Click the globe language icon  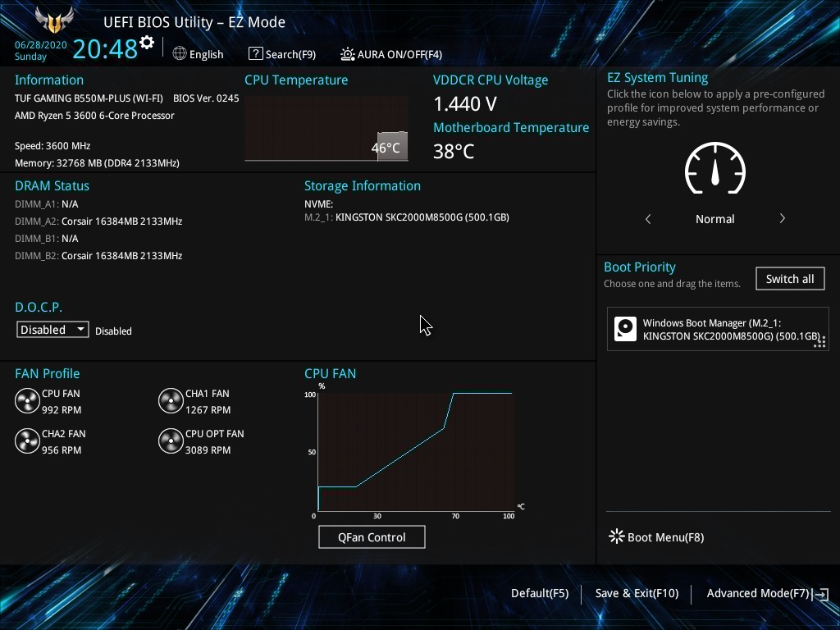(180, 54)
